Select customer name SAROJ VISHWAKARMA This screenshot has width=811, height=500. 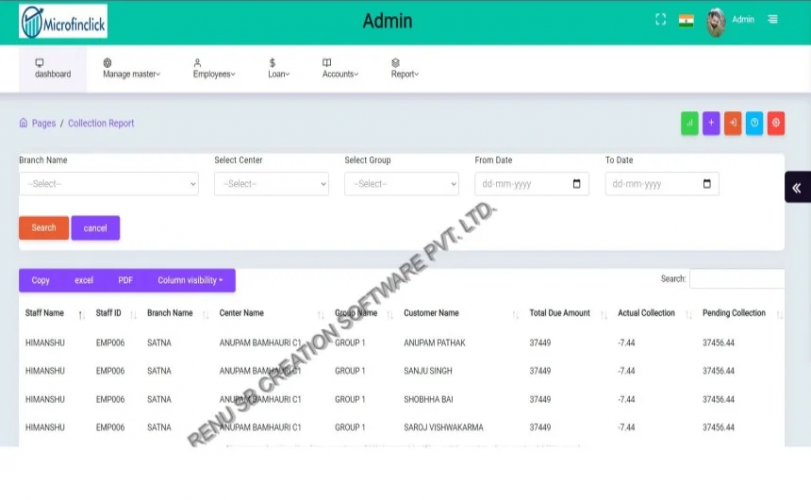[x=443, y=427]
